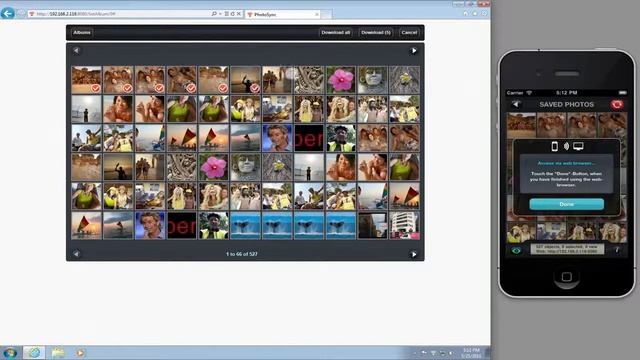Open the Windows Start orb

tap(10, 352)
